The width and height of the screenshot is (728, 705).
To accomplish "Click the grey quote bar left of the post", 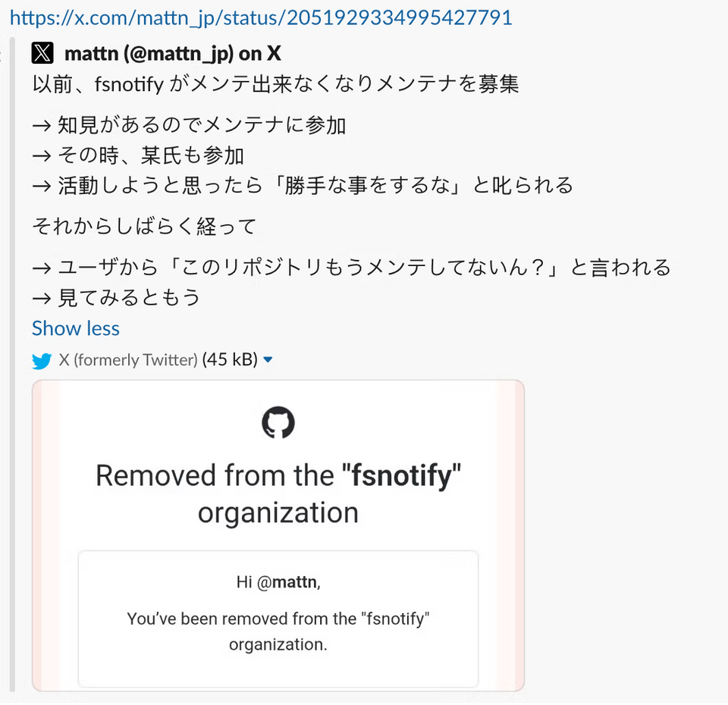I will [x=13, y=365].
